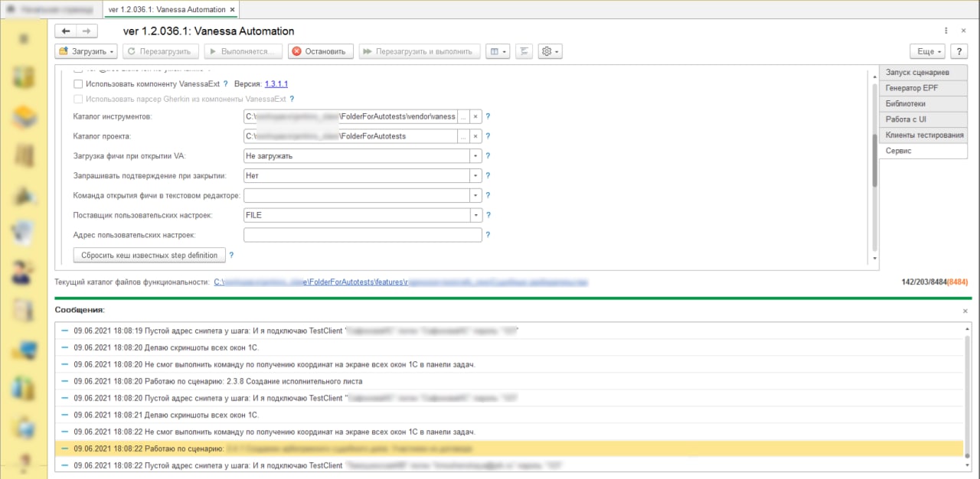Select message 18:08:21 Делаю скриншоты всех окон 1С
The height and width of the screenshot is (479, 980).
coord(508,415)
